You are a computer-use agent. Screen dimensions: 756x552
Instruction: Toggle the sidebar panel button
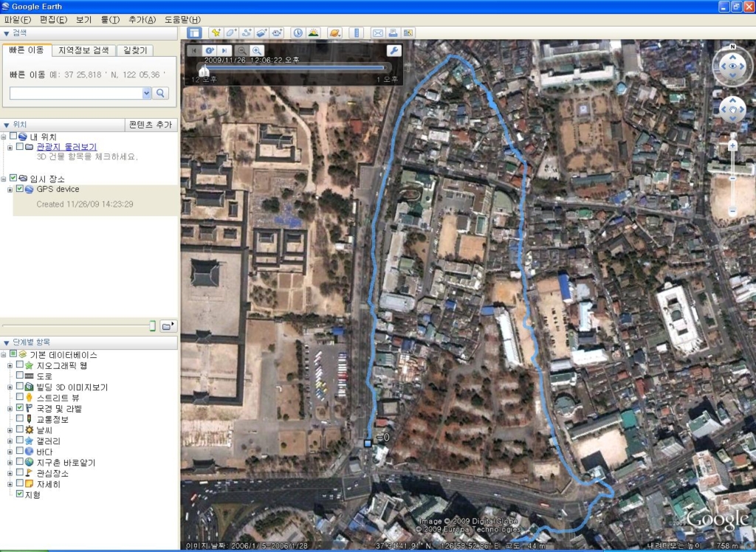pyautogui.click(x=194, y=32)
